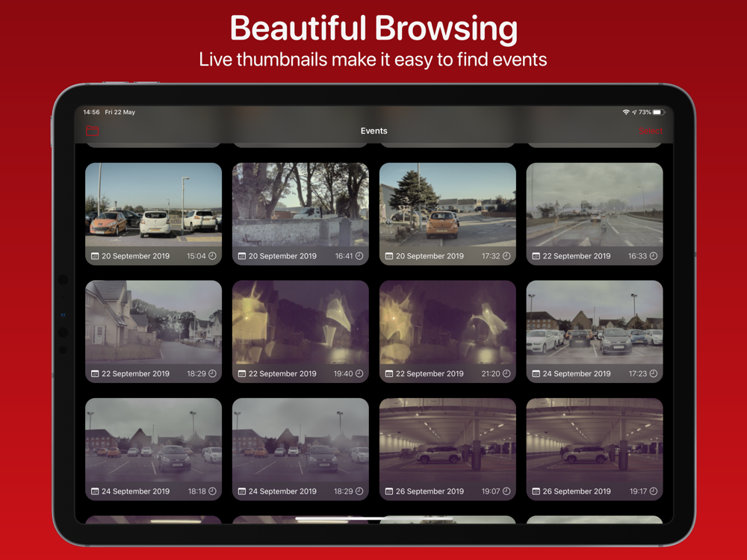Viewport: 747px width, 560px height.
Task: Click clock icon next to 16:41
Action: click(x=359, y=255)
